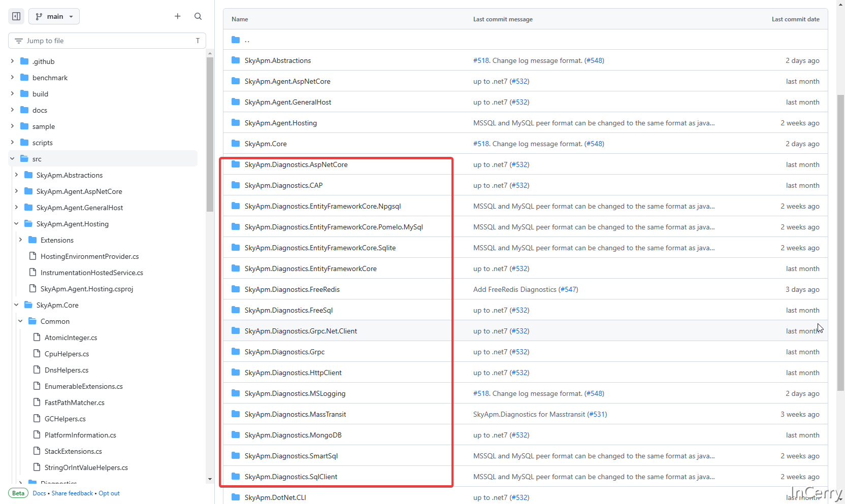Image resolution: width=845 pixels, height=504 pixels.
Task: Click the benchmark folder icon in tree
Action: [x=24, y=78]
